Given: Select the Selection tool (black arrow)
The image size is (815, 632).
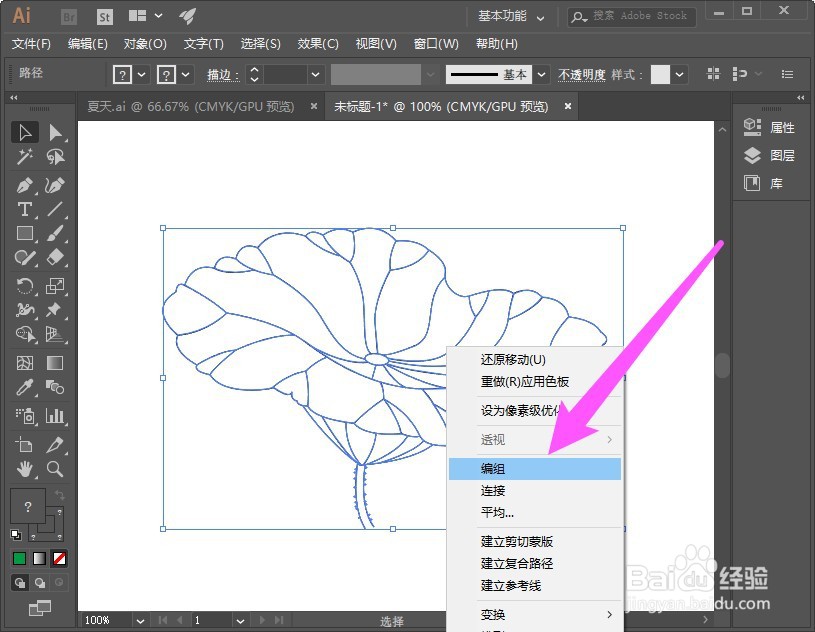Looking at the screenshot, I should click(x=24, y=133).
